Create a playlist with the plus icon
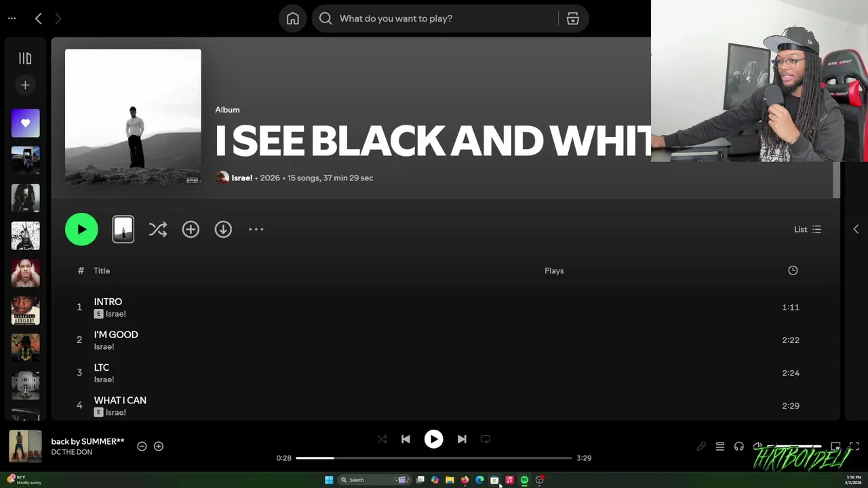868x488 pixels. 25,85
